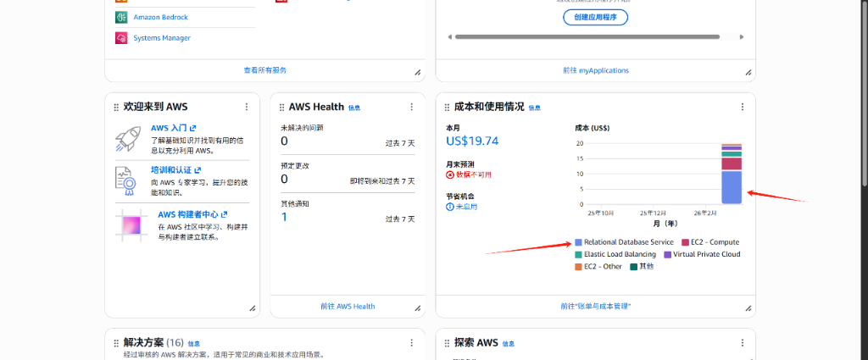This screenshot has width=868, height=360.
Task: Click drag handle of 探索 AWS widget
Action: pyautogui.click(x=448, y=343)
